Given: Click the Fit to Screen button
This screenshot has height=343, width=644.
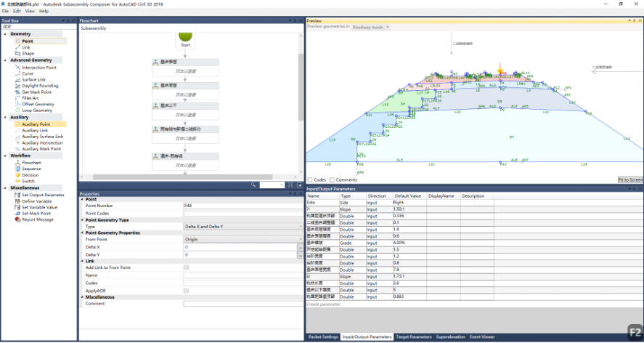Looking at the screenshot, I should click(630, 179).
